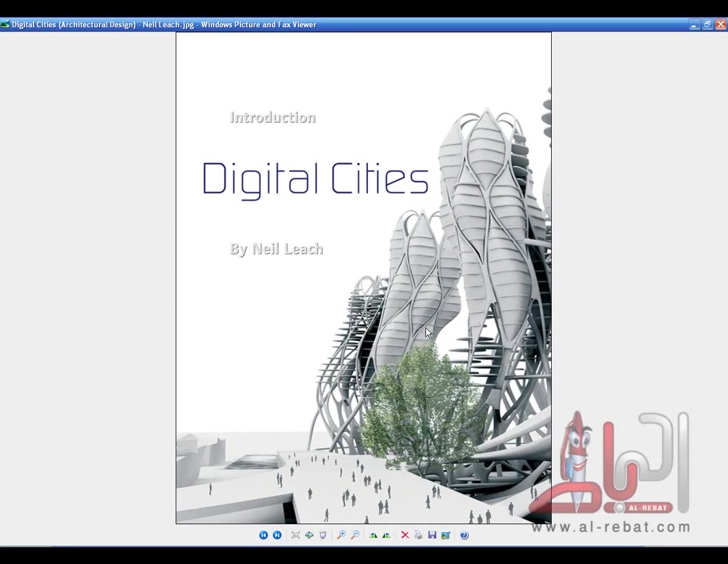This screenshot has height=564, width=728.
Task: Open the window system menu icon
Action: 5,24
